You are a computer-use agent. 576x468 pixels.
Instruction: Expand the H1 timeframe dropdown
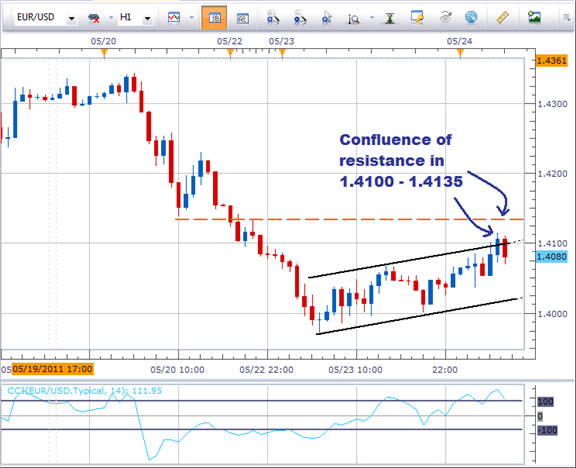(x=147, y=18)
